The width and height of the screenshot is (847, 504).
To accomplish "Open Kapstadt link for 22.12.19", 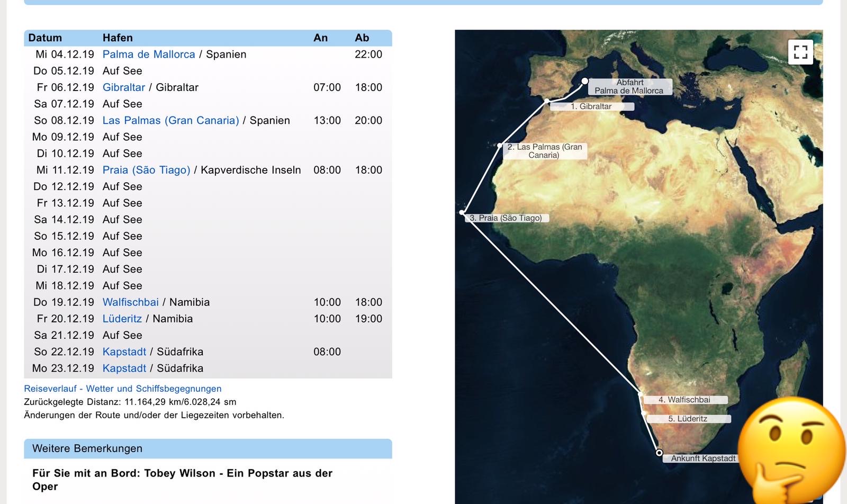I will pyautogui.click(x=124, y=352).
